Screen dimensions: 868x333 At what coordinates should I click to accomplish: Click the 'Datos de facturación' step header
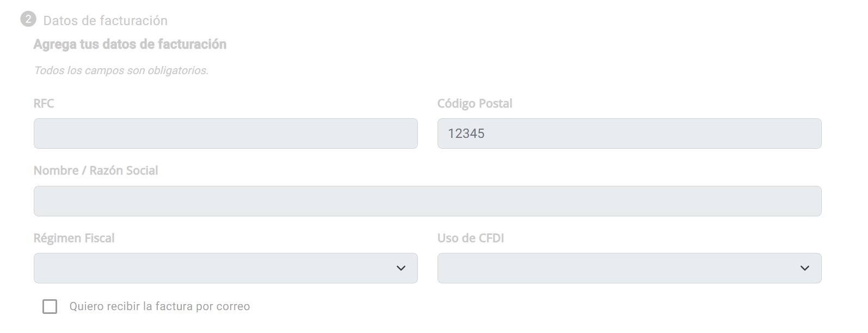coord(105,21)
